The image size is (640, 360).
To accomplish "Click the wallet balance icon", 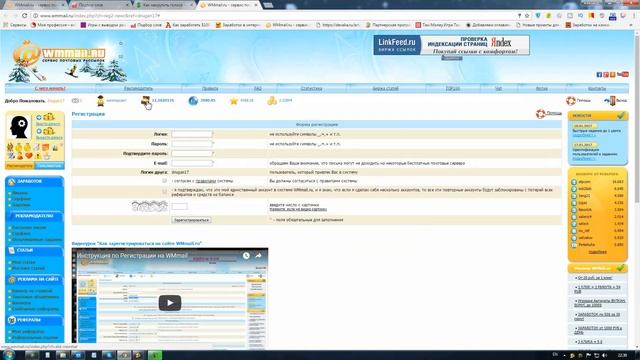I will 145,100.
